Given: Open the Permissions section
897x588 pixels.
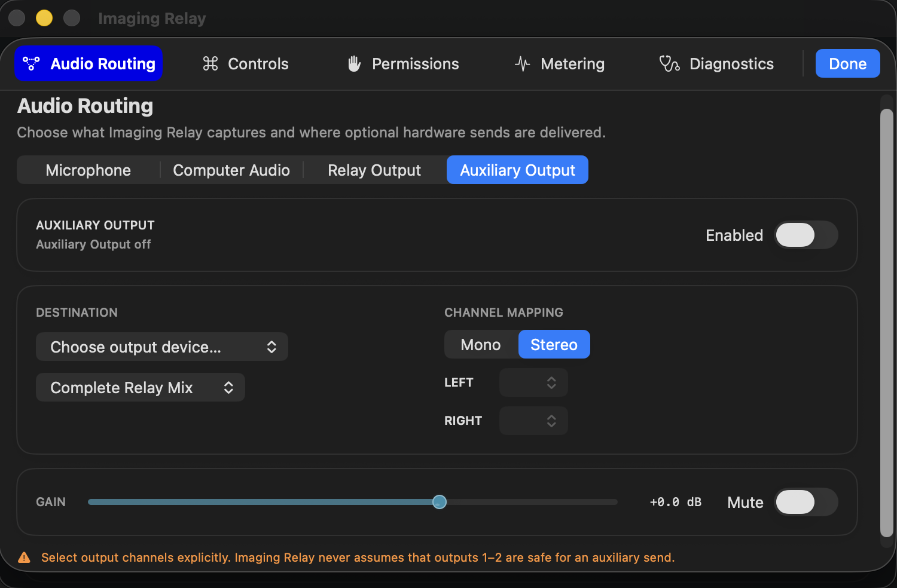Looking at the screenshot, I should click(404, 63).
